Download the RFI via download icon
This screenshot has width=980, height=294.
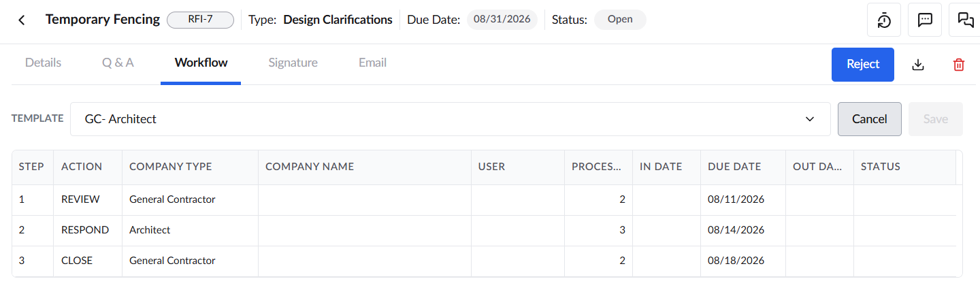point(918,65)
